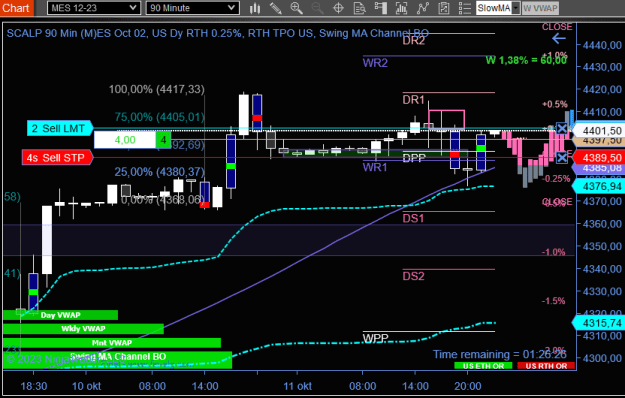This screenshot has width=625, height=398.
Task: Open the data series panel icon
Action: click(x=381, y=8)
